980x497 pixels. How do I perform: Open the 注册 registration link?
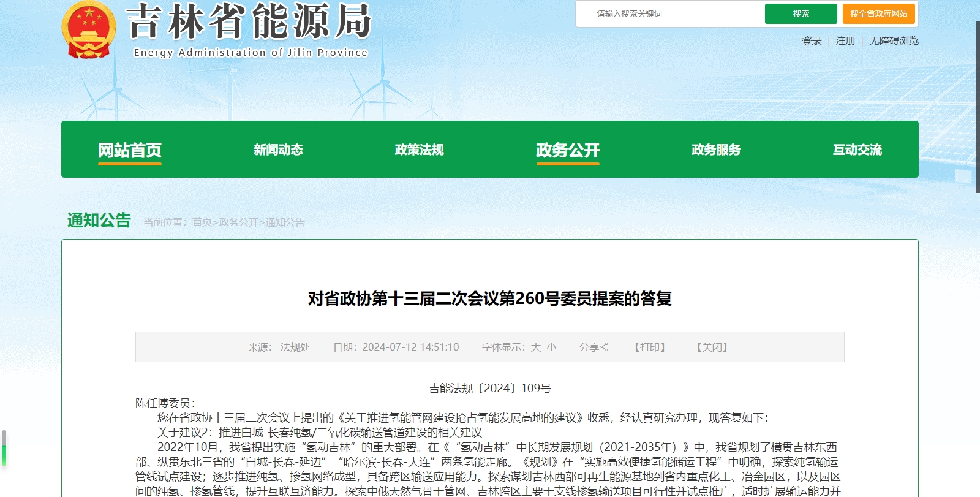pos(845,40)
